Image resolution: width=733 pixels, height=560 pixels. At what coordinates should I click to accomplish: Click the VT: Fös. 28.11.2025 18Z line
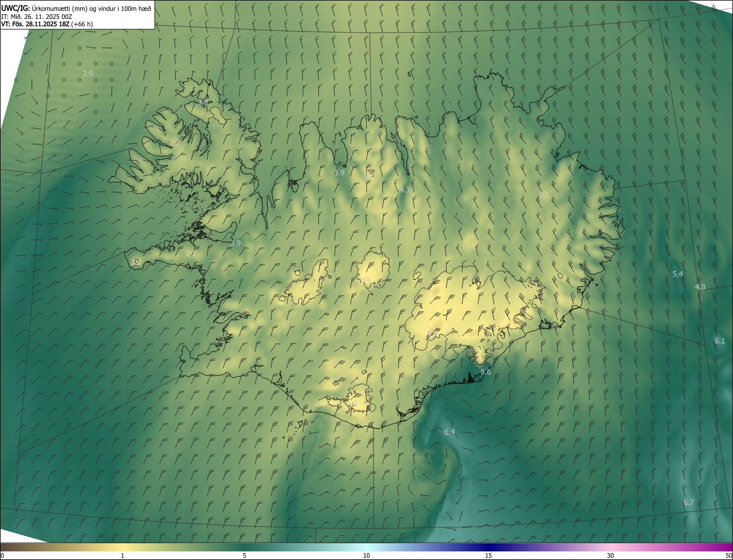47,24
